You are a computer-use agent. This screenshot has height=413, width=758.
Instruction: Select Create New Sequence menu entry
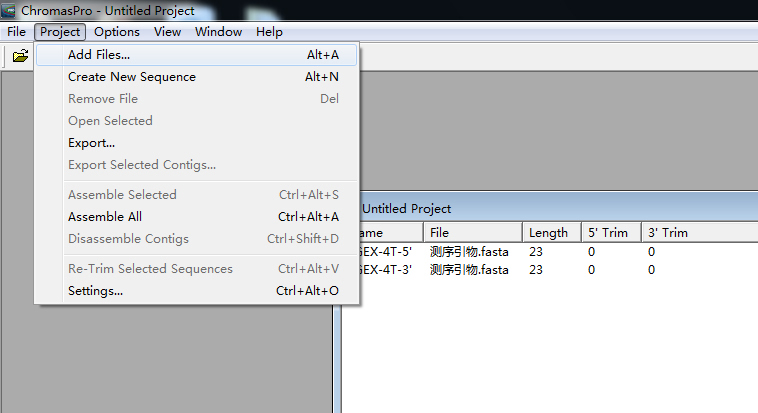132,77
